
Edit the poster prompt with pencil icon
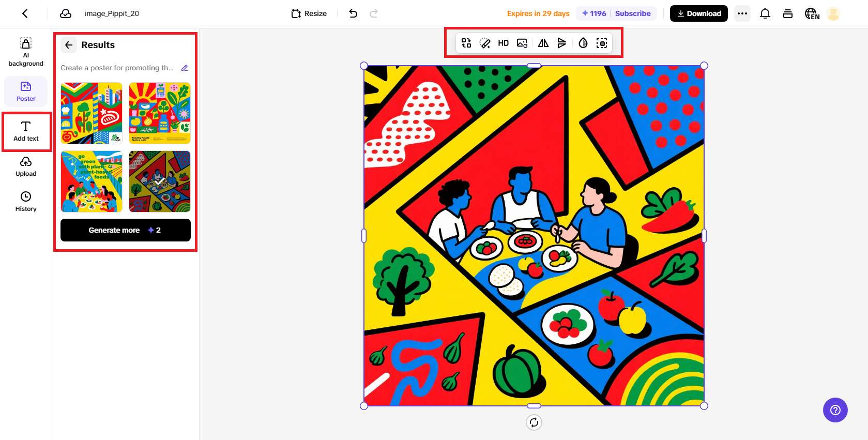185,68
